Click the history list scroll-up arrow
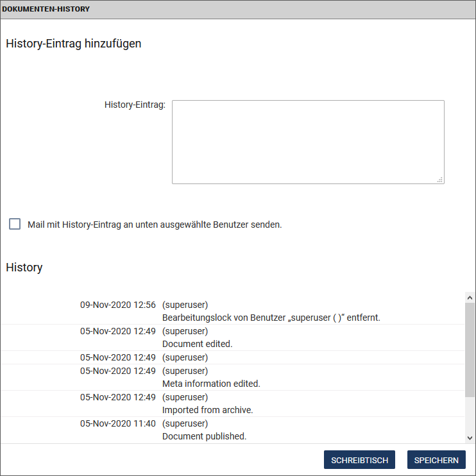The width and height of the screenshot is (476, 476). (470, 298)
